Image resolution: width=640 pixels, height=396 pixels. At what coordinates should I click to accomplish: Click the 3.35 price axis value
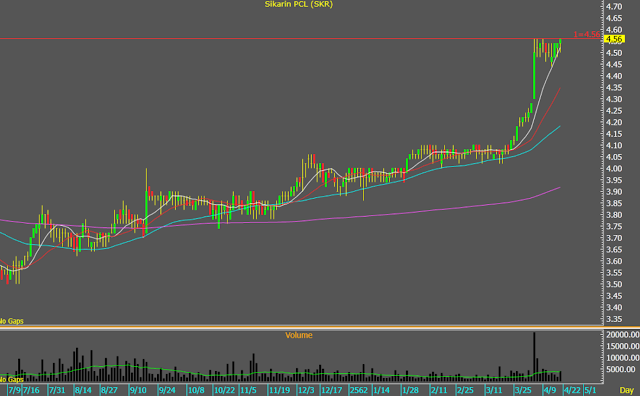(614, 319)
